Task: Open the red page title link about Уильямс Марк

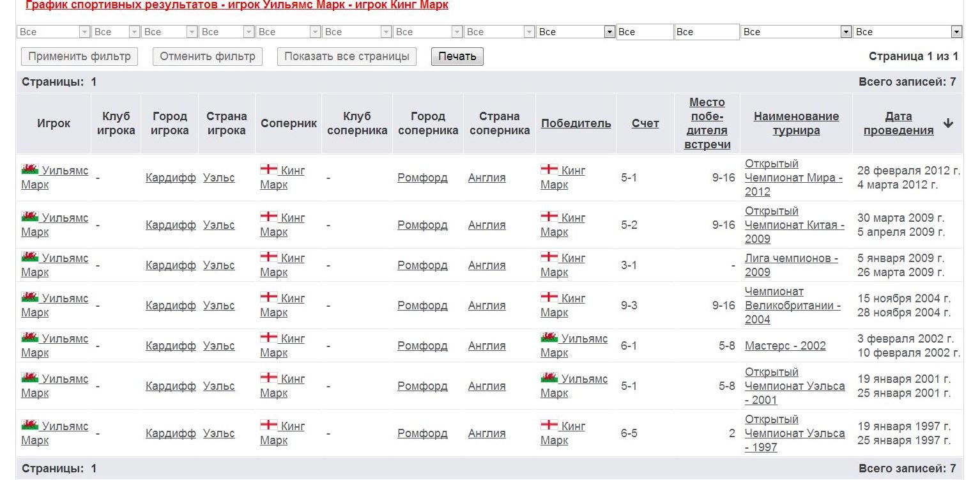Action: [236, 5]
